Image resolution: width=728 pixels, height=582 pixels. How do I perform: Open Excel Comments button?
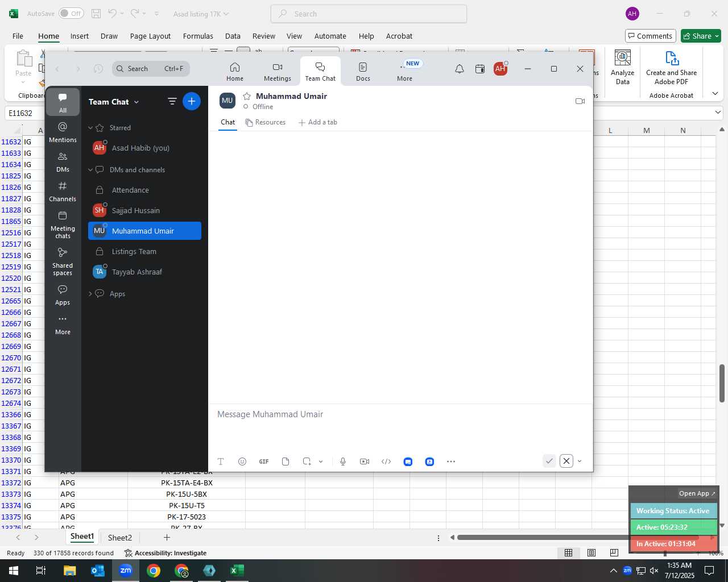[x=651, y=36]
